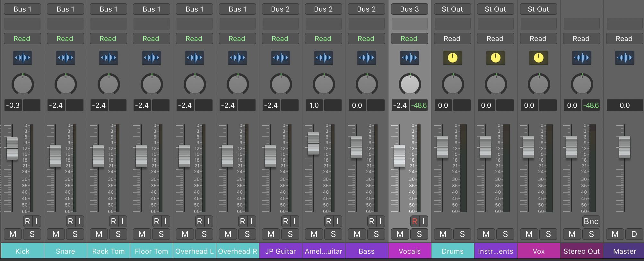Click the Drums bus yellow knob icon
The height and width of the screenshot is (261, 644).
point(453,58)
